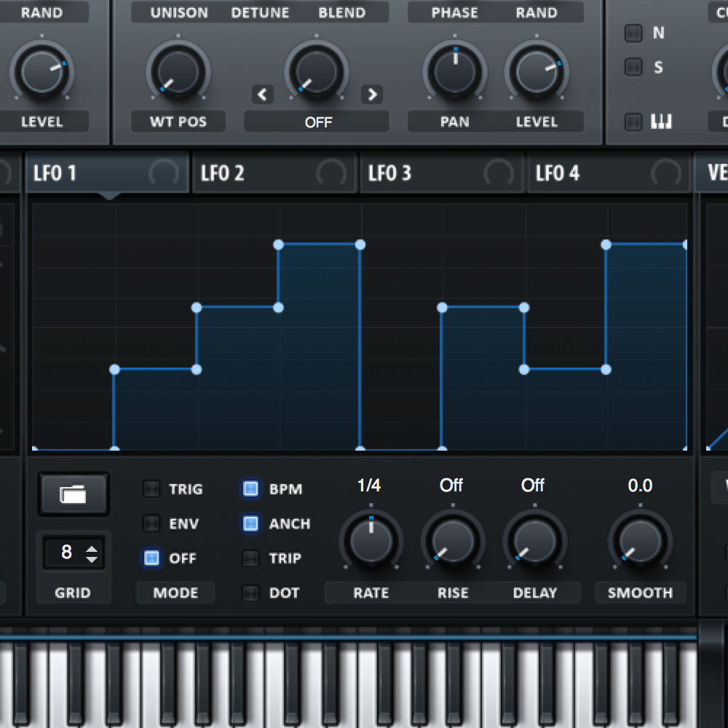Image resolution: width=728 pixels, height=728 pixels.
Task: Click the 0.0 smooth value
Action: 640,485
